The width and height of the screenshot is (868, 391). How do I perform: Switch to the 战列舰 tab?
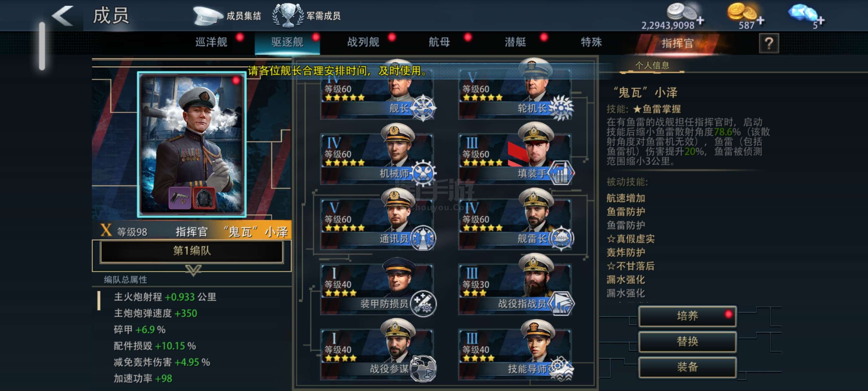pyautogui.click(x=363, y=42)
